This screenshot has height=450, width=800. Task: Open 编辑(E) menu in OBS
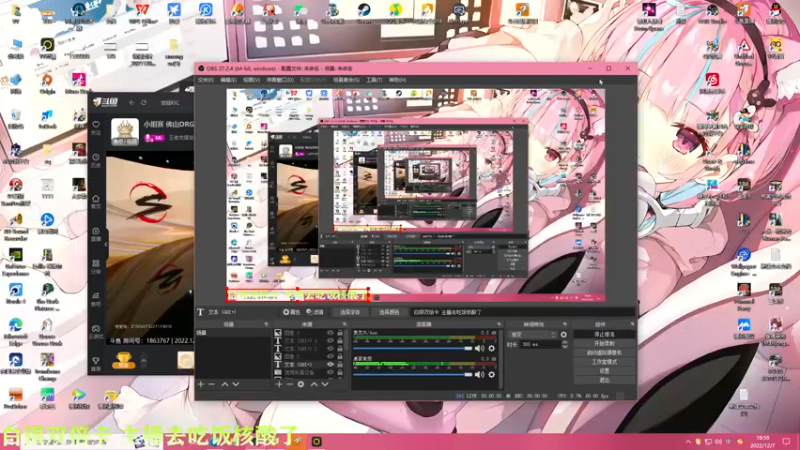pyautogui.click(x=228, y=80)
